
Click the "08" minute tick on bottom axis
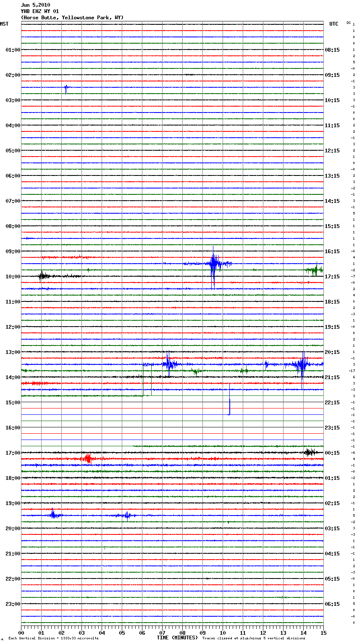point(182,632)
